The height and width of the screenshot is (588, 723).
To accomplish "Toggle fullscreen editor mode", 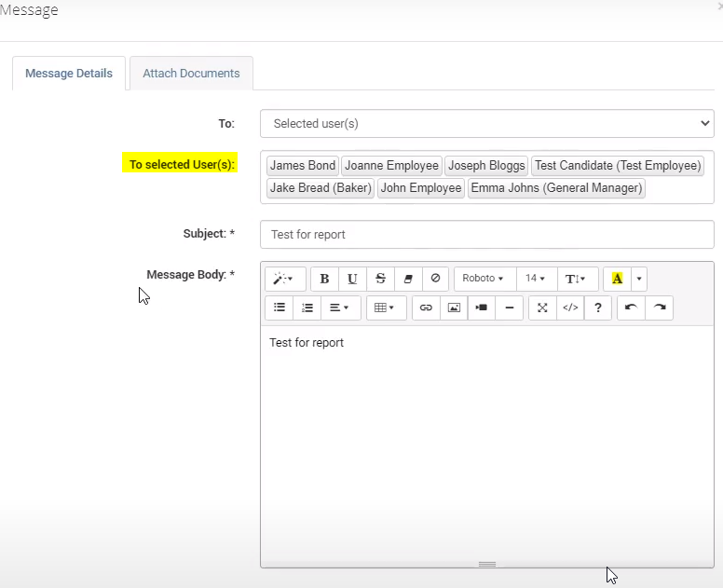I will [x=542, y=308].
